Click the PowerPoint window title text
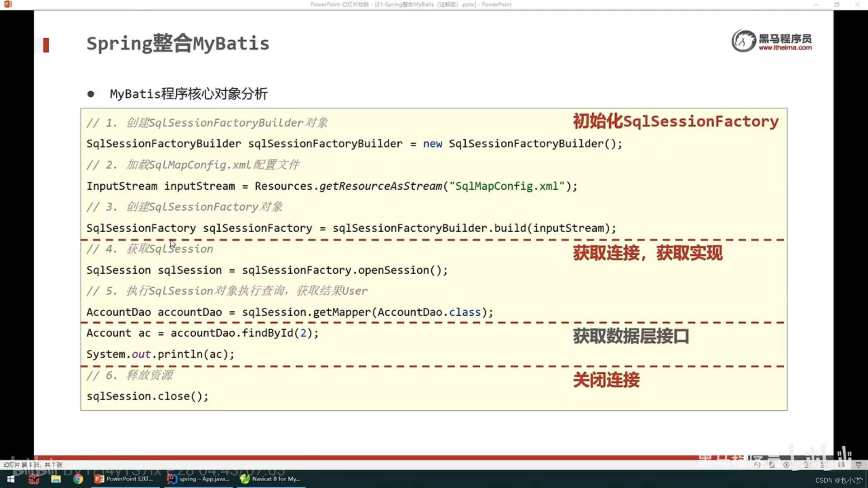 coord(410,4)
